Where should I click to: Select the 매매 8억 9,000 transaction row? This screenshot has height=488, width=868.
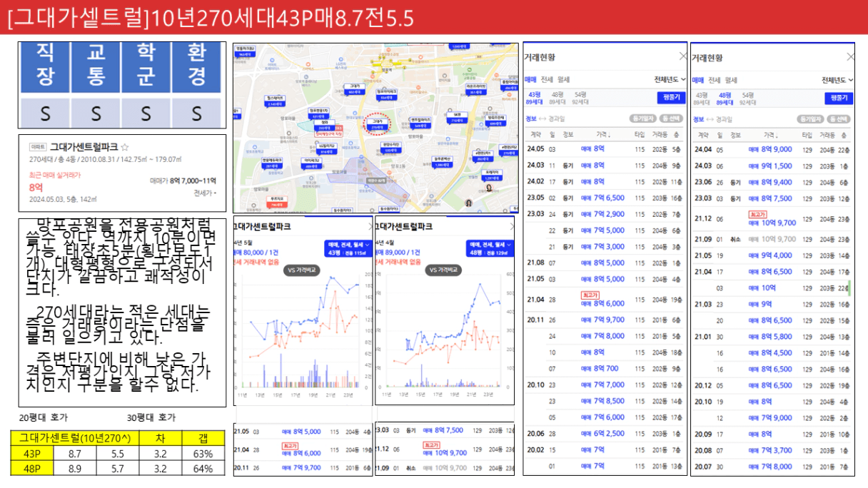click(x=772, y=150)
